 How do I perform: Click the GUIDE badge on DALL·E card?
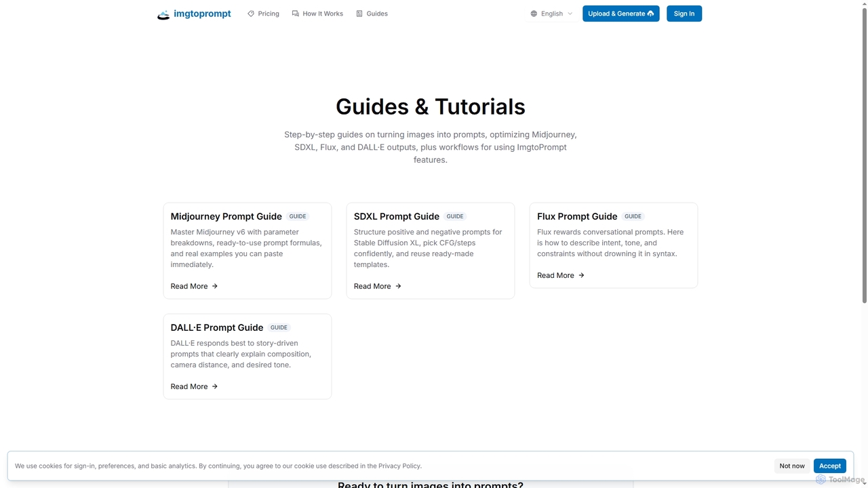279,327
